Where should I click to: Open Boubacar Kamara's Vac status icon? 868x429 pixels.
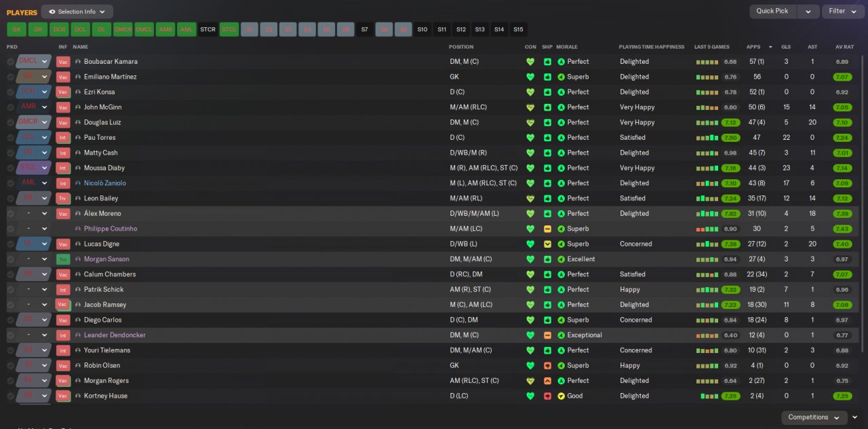pos(63,62)
